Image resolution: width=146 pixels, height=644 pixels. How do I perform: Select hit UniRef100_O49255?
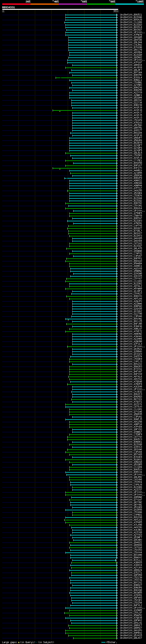tap(131, 191)
